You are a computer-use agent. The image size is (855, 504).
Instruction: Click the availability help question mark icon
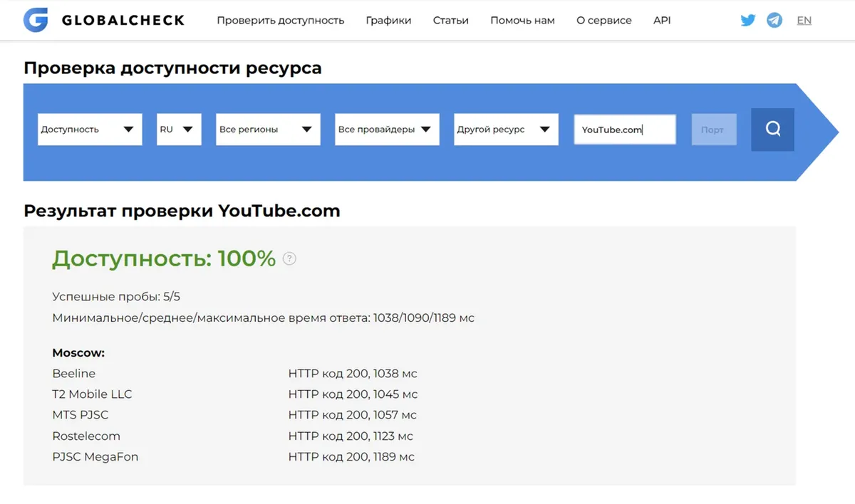(x=289, y=258)
